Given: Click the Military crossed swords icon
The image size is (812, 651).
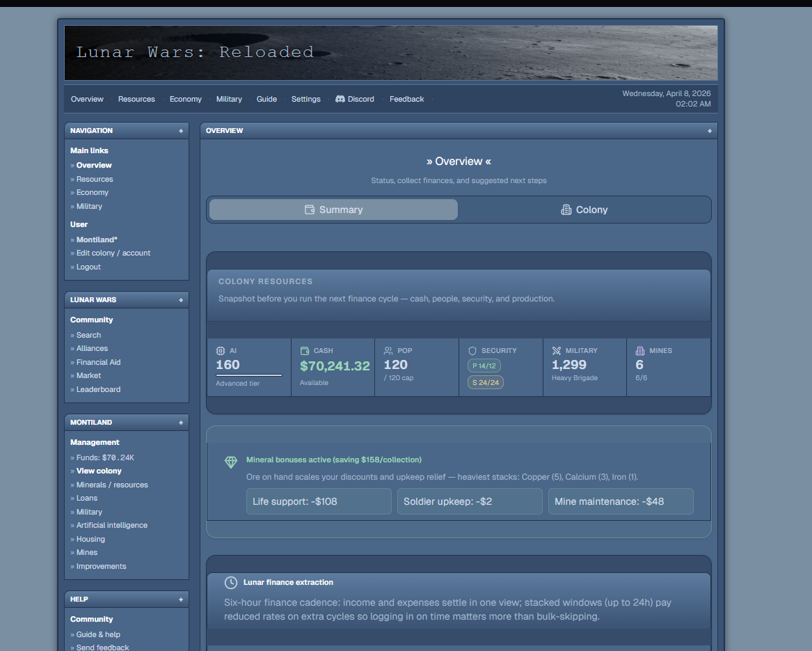Looking at the screenshot, I should pyautogui.click(x=557, y=351).
